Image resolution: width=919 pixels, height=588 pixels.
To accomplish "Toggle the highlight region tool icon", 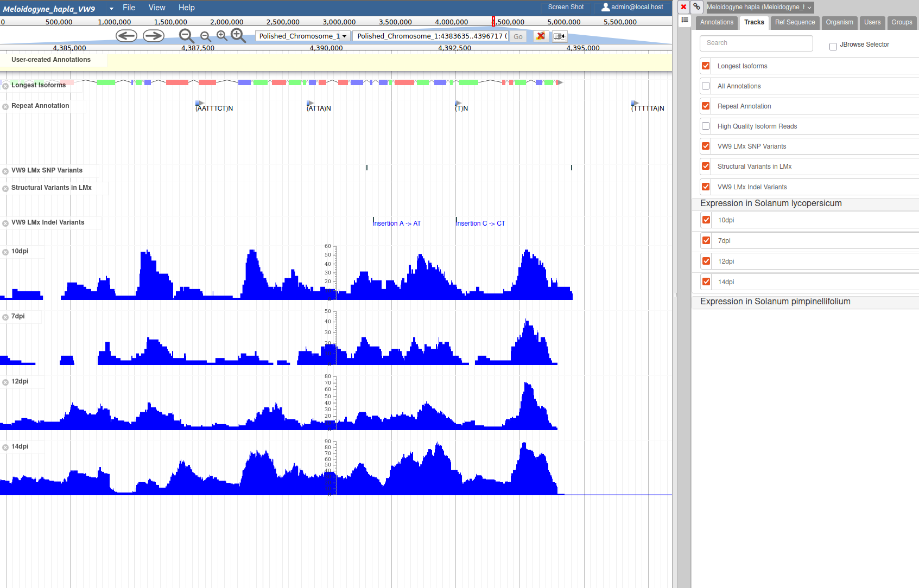I will tap(559, 36).
